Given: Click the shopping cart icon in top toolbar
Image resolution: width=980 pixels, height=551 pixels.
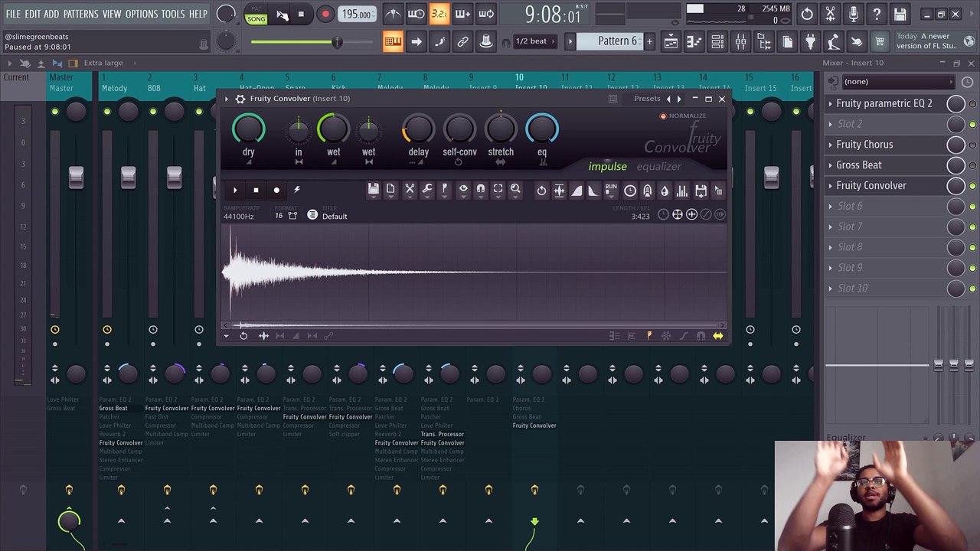Looking at the screenshot, I should (880, 42).
